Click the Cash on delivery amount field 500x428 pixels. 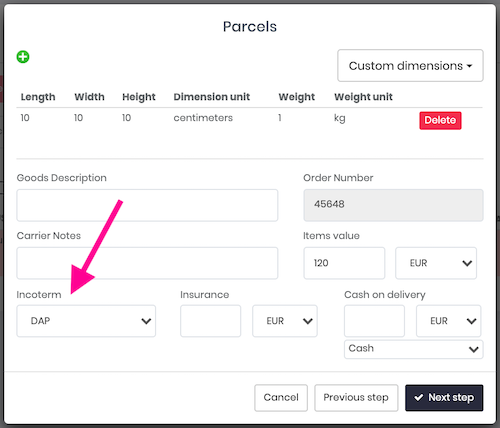374,321
